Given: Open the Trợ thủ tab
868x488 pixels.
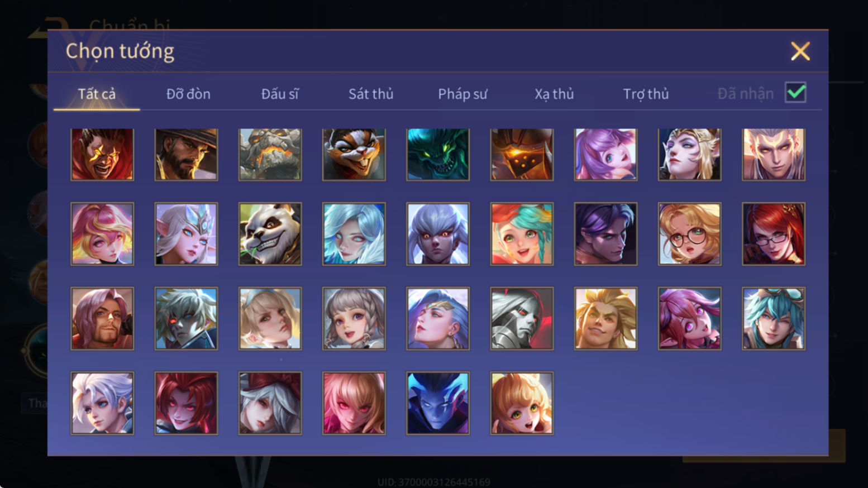Looking at the screenshot, I should click(x=646, y=94).
